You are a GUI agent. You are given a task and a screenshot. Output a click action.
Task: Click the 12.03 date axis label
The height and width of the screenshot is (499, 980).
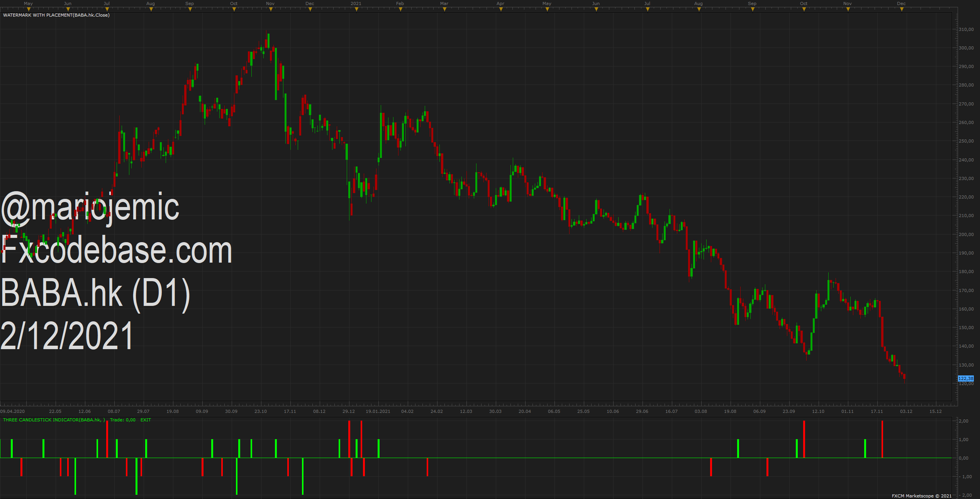click(x=466, y=411)
